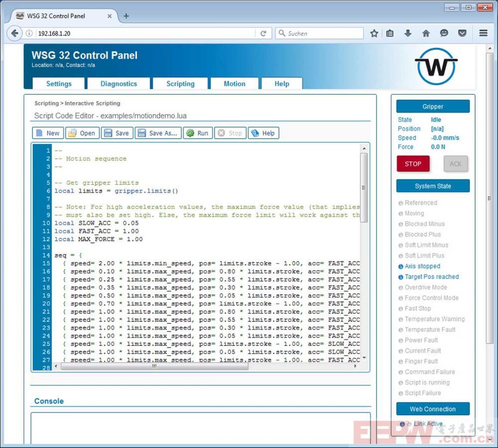The height and width of the screenshot is (448, 498).
Task: Open a new browser tab with plus
Action: (126, 16)
